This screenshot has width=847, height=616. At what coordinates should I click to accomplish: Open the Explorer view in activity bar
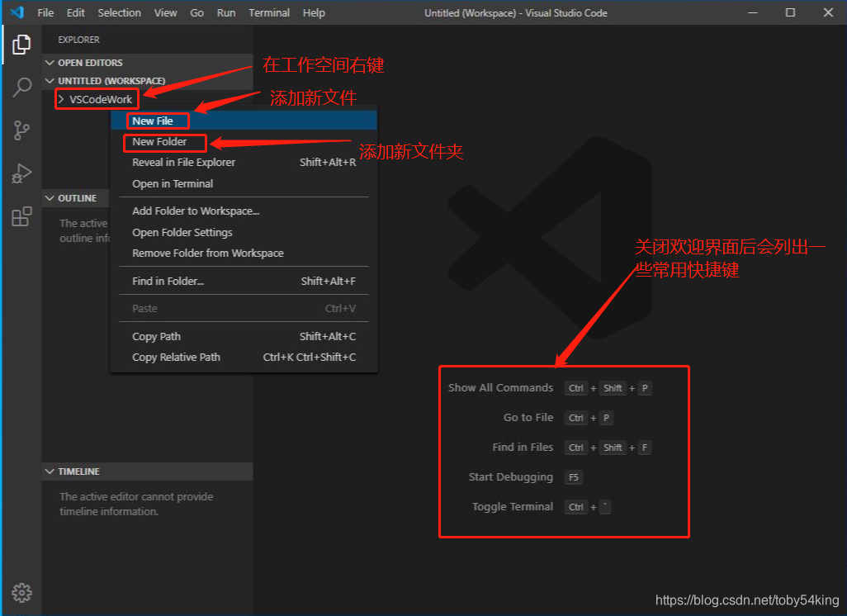click(x=21, y=45)
